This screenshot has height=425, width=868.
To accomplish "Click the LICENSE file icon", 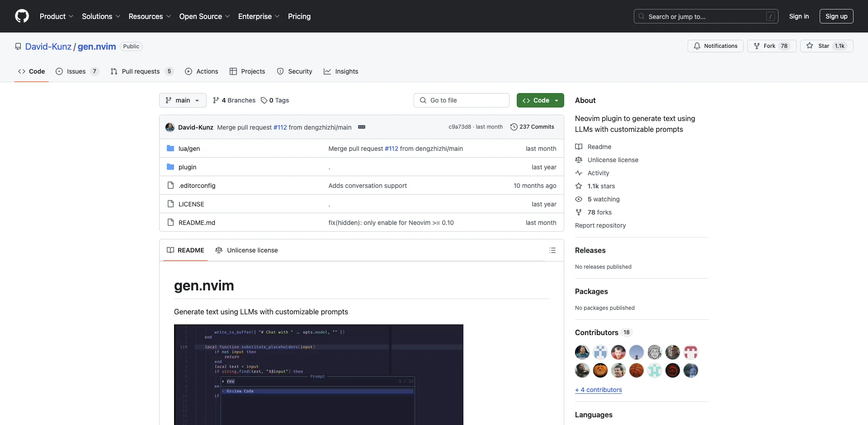I will [170, 204].
